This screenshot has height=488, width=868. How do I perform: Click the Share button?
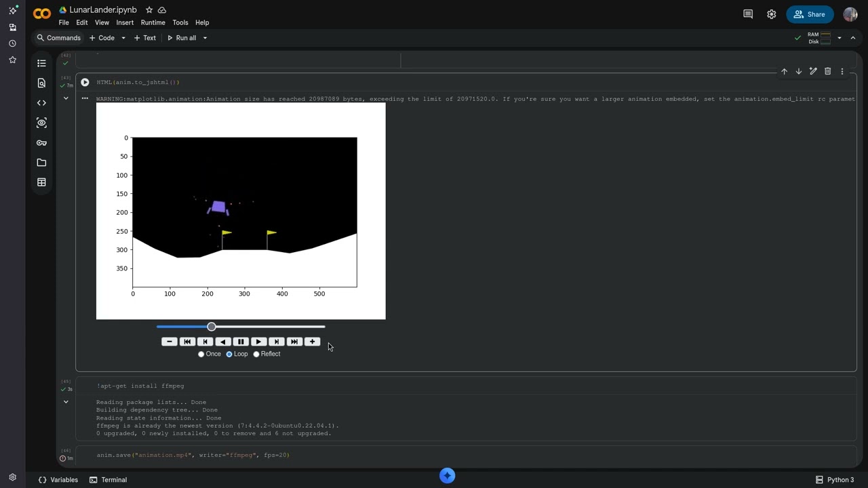tap(810, 14)
